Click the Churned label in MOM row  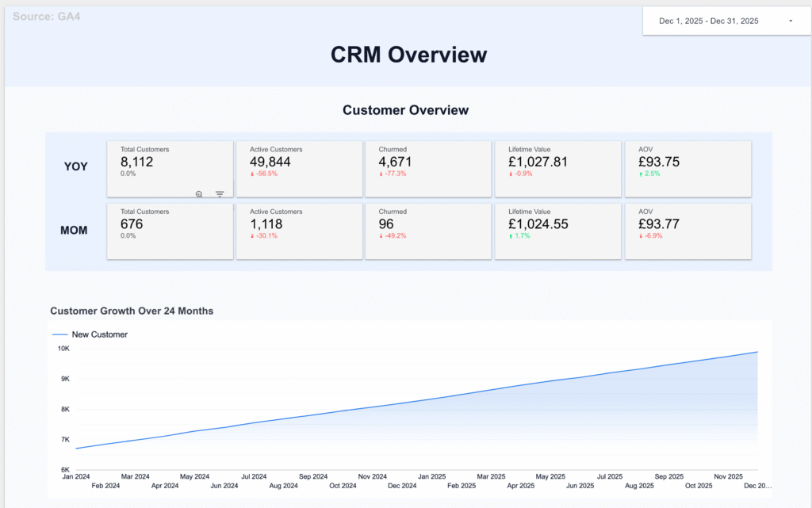393,212
